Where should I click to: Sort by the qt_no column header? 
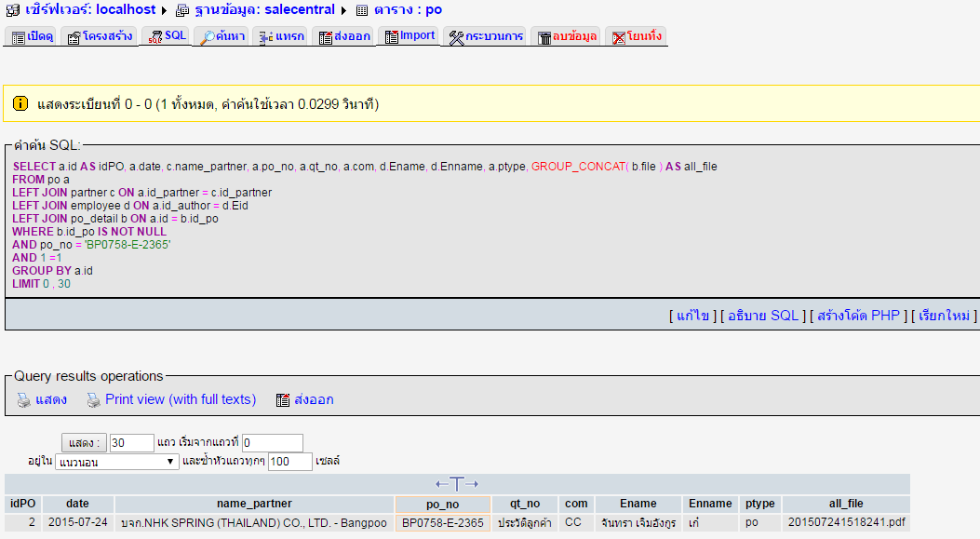(x=525, y=504)
